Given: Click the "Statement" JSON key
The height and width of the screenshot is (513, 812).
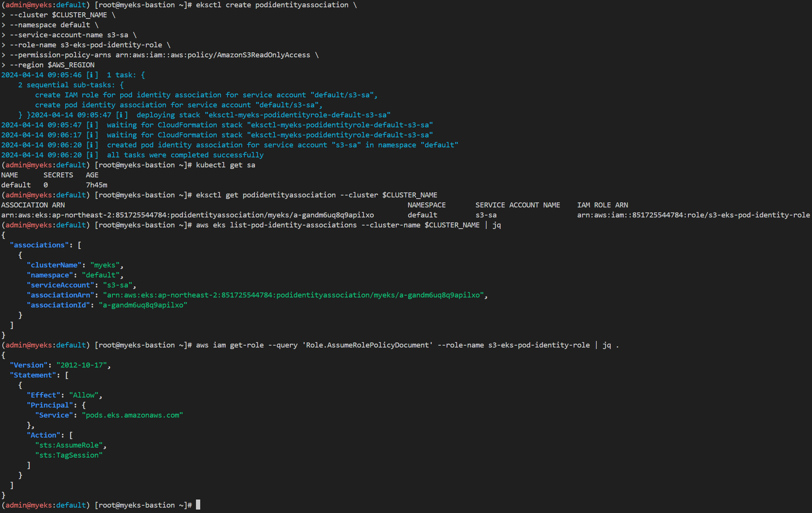Looking at the screenshot, I should tap(33, 375).
